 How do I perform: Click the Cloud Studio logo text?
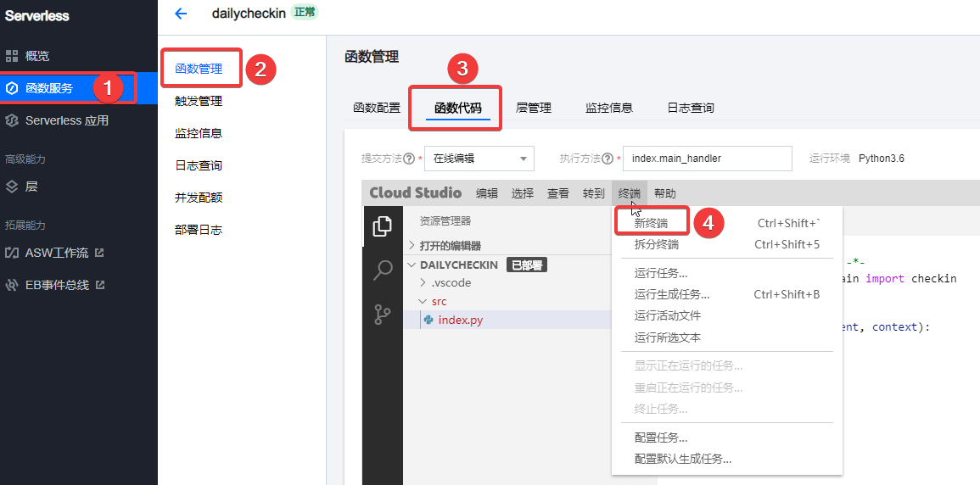point(416,192)
